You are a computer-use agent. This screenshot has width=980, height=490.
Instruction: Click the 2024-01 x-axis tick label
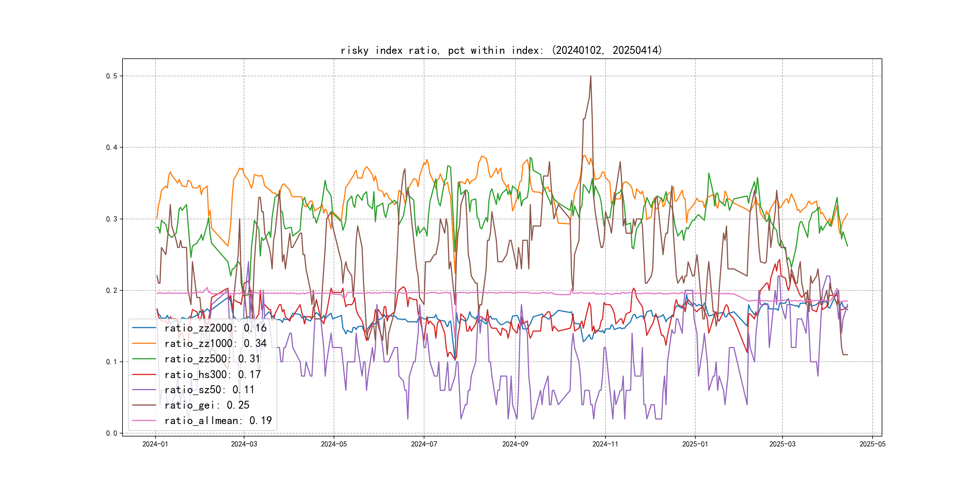[x=155, y=444]
